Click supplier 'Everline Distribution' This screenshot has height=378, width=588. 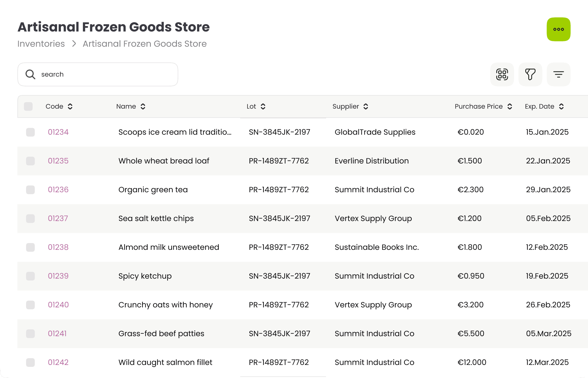click(x=371, y=161)
